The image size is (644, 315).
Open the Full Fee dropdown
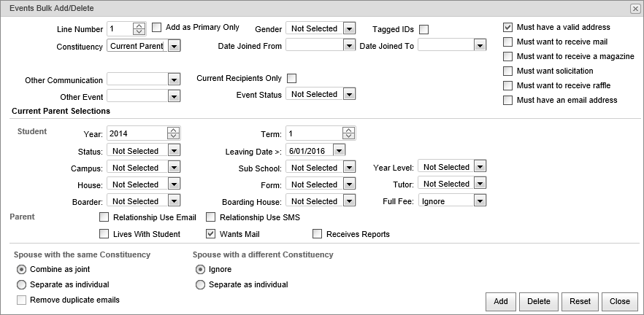tap(480, 200)
